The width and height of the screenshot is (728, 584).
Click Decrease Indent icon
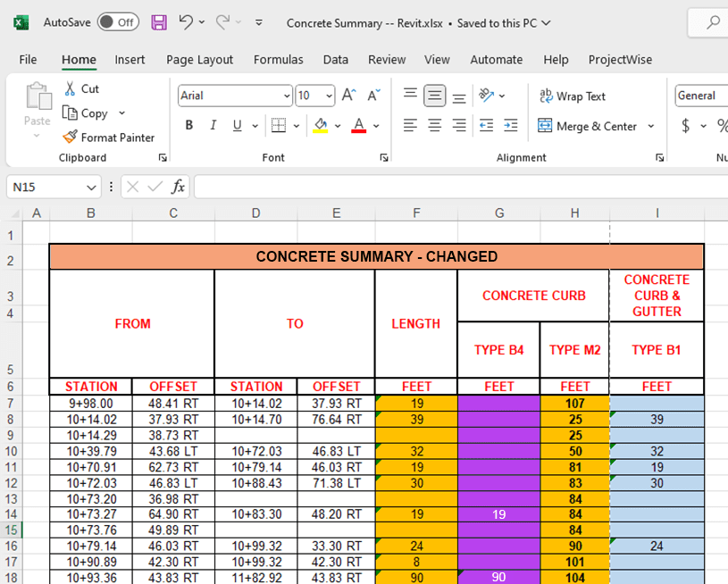(x=486, y=125)
